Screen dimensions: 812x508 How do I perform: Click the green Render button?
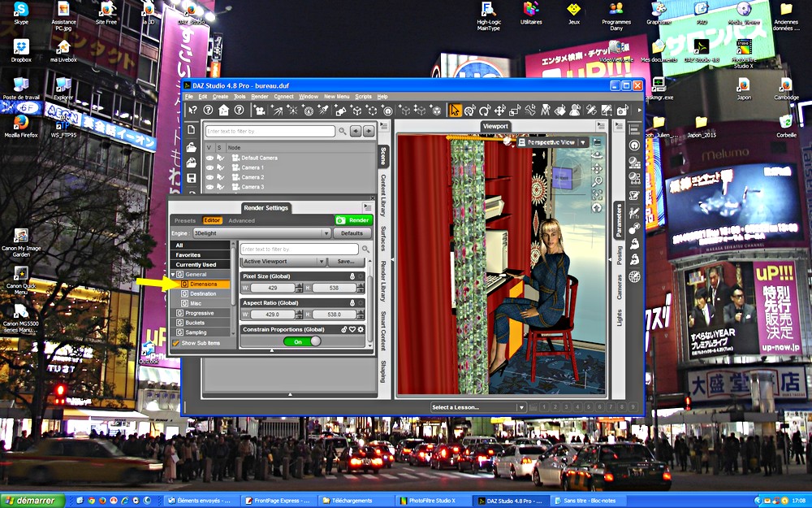(x=354, y=220)
